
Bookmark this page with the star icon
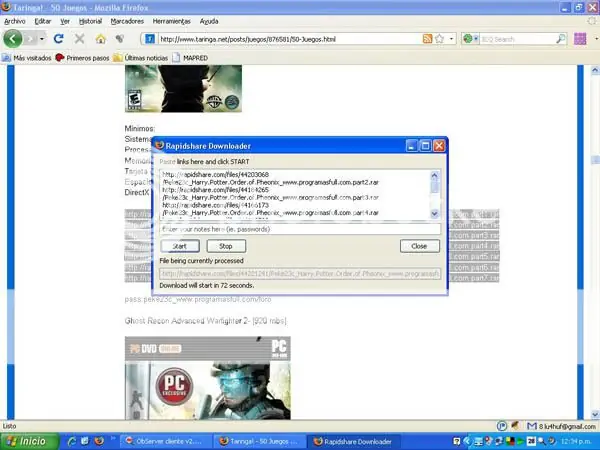(440, 39)
